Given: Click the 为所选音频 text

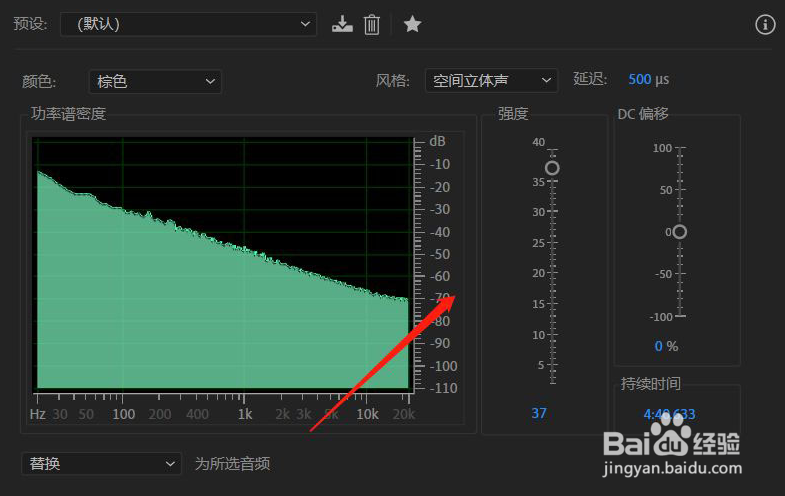Looking at the screenshot, I should 232,463.
